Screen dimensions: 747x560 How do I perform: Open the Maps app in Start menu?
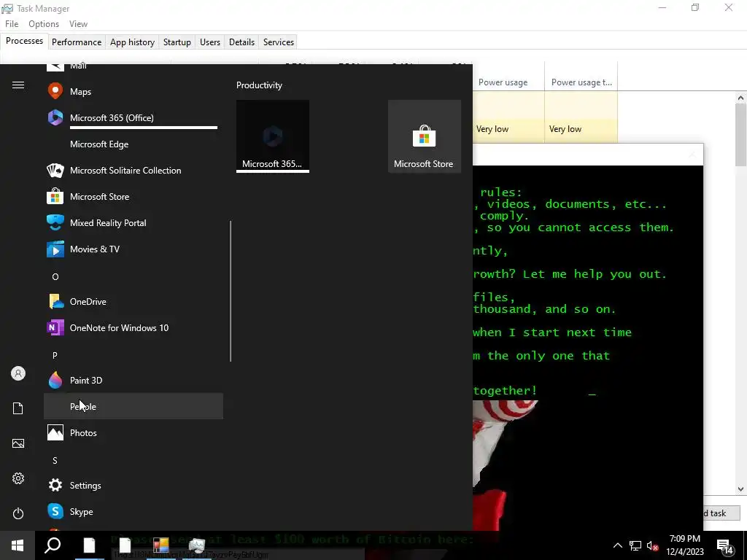point(133,91)
